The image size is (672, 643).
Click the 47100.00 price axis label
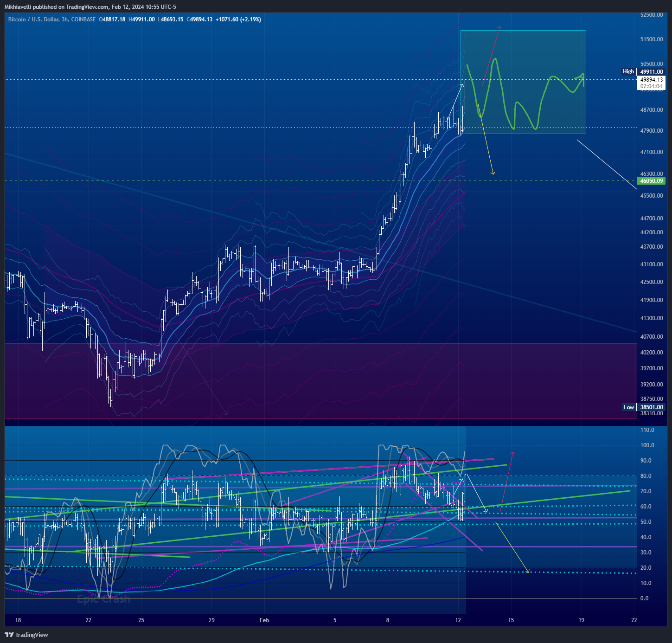[x=652, y=152]
